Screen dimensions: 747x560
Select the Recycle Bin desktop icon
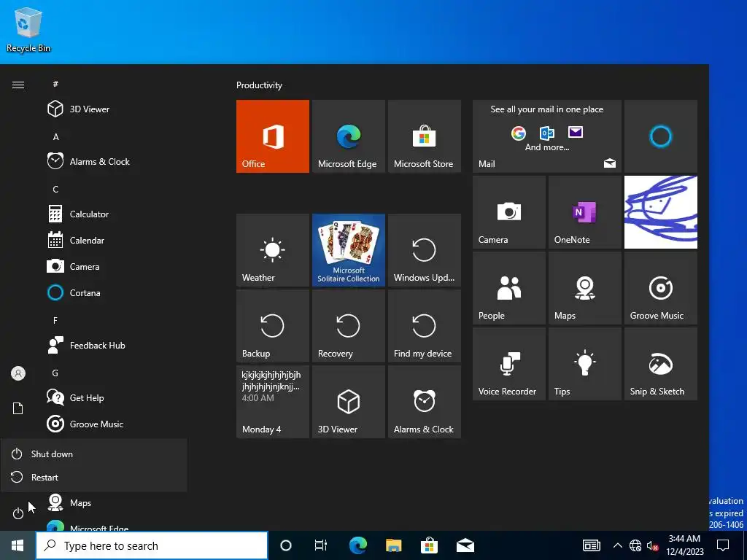tap(28, 29)
